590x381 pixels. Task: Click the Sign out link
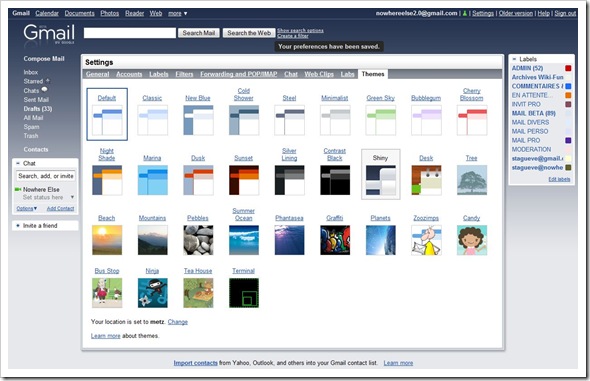(x=565, y=14)
